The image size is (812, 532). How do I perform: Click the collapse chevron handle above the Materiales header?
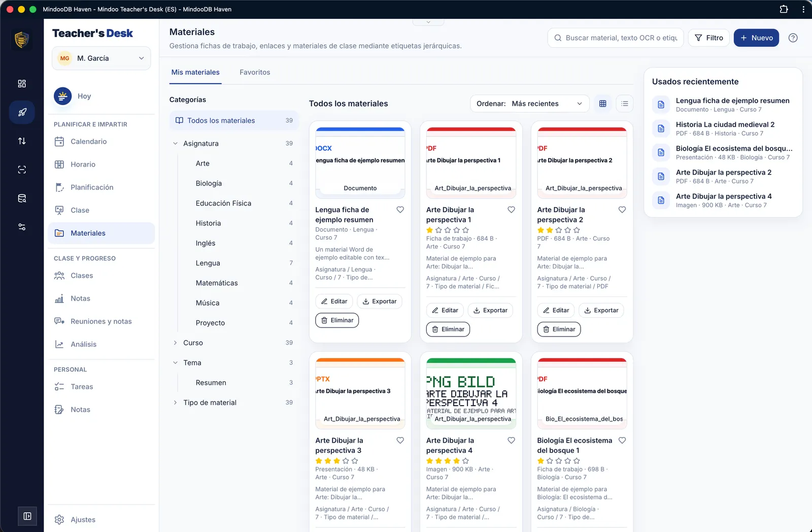pos(428,22)
